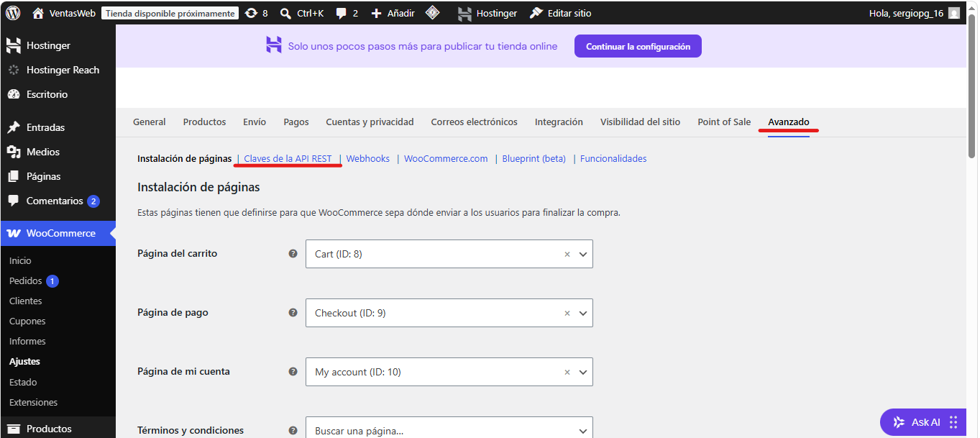Open Cupones submenu item
The width and height of the screenshot is (980, 438).
pyautogui.click(x=27, y=321)
